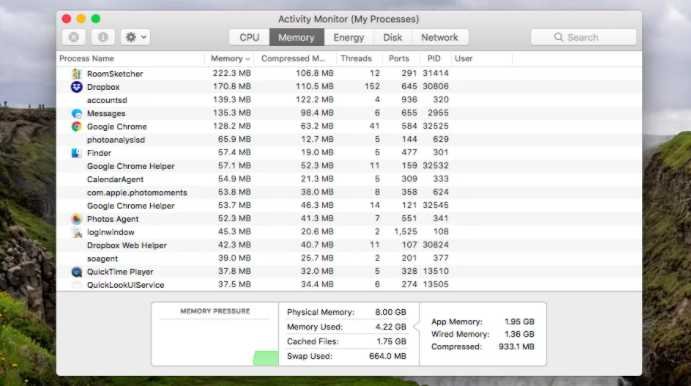Sort by Compressed Mem column header

pos(293,59)
